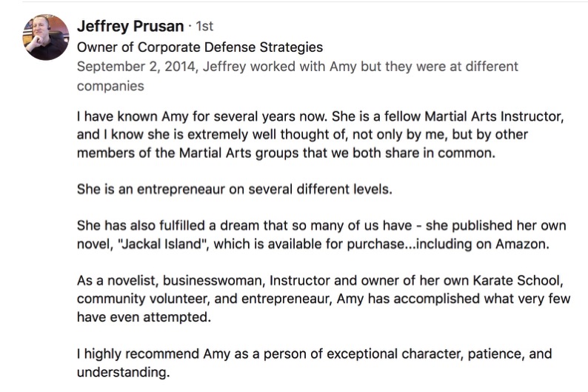Click the word "companies" in relationship line
The image size is (588, 392).
(x=110, y=86)
